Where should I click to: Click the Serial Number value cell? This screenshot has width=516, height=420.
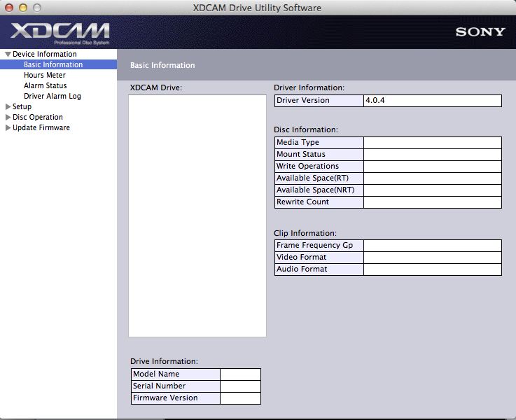[x=240, y=386]
